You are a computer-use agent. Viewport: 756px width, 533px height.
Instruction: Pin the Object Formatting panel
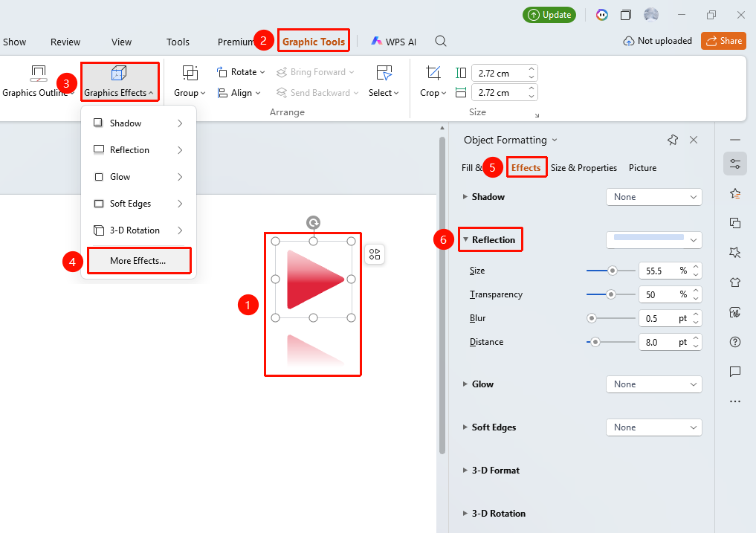tap(673, 140)
